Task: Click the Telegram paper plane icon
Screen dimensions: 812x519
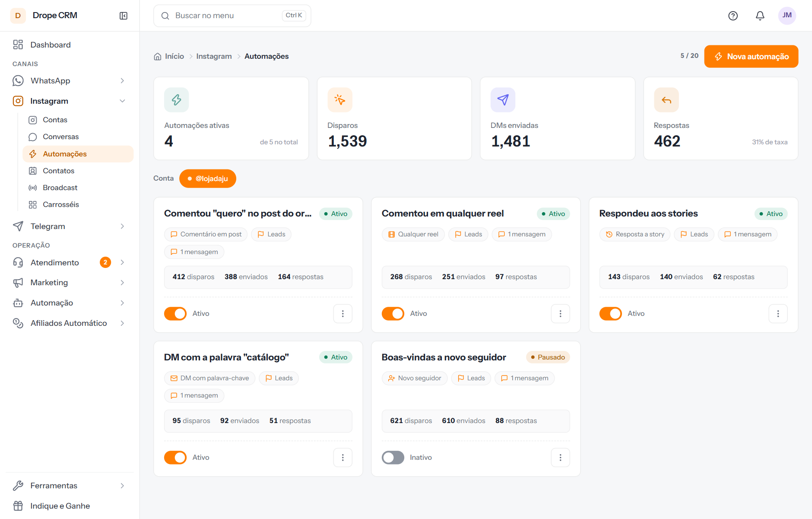Action: (x=18, y=226)
